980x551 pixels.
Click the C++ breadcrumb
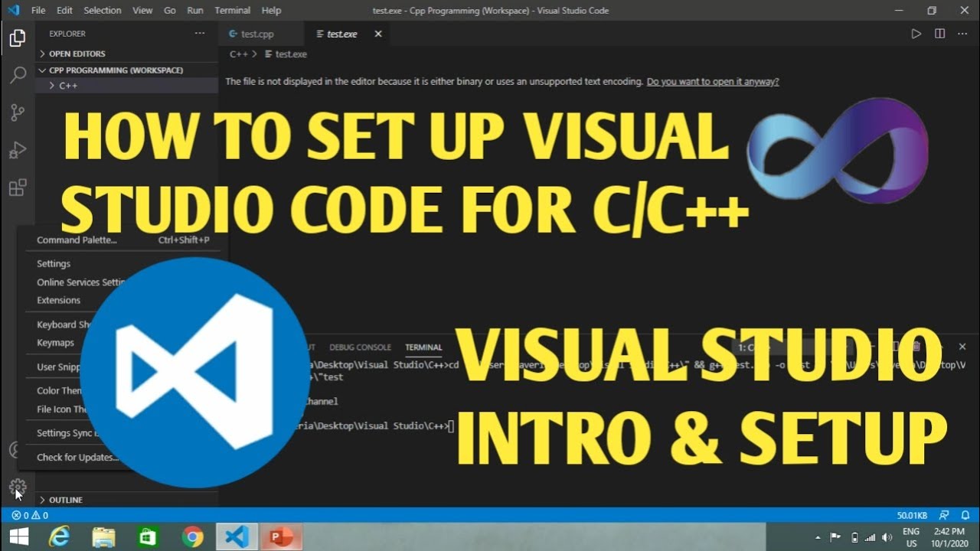[x=239, y=54]
